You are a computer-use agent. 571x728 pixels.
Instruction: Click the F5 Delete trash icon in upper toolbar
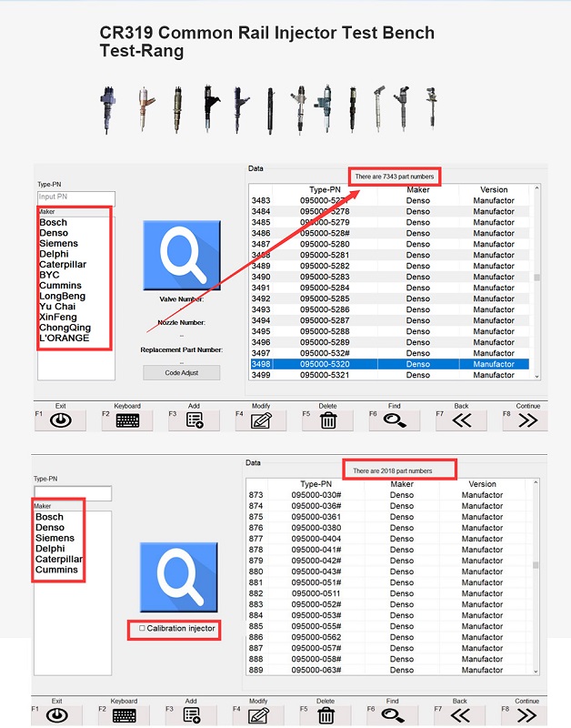pos(328,420)
